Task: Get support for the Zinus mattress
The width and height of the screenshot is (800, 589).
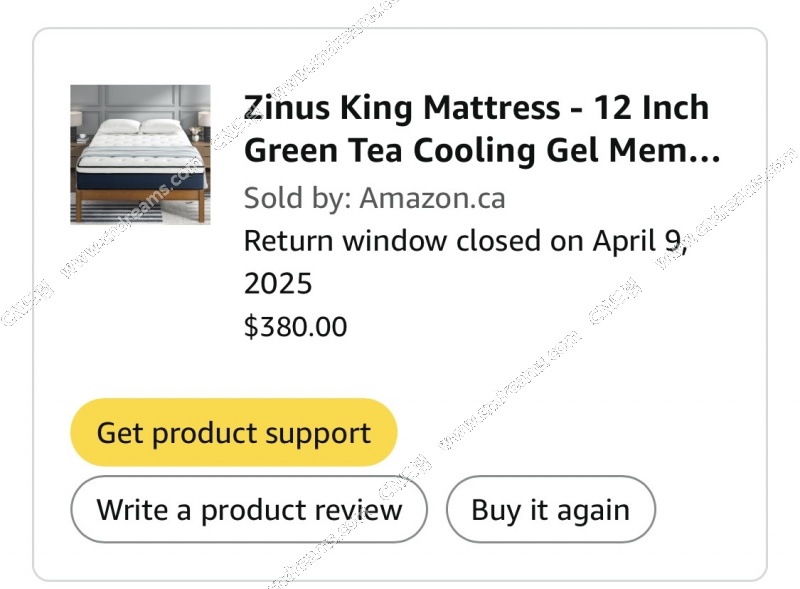Action: pos(233,433)
